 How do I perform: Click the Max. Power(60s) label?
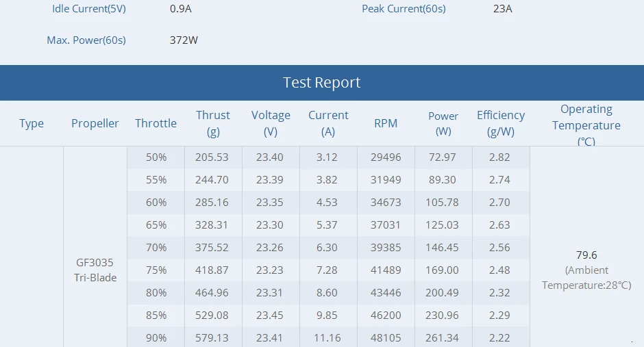pyautogui.click(x=86, y=40)
